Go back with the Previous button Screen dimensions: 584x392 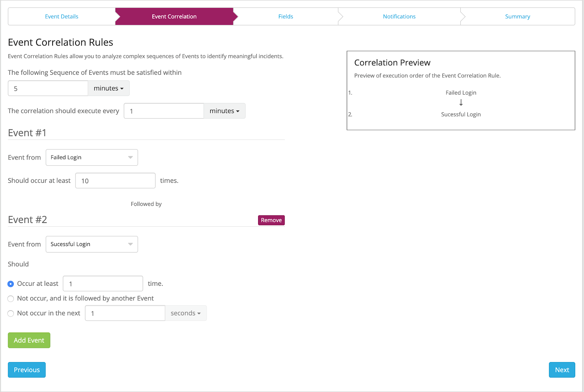[x=27, y=370]
